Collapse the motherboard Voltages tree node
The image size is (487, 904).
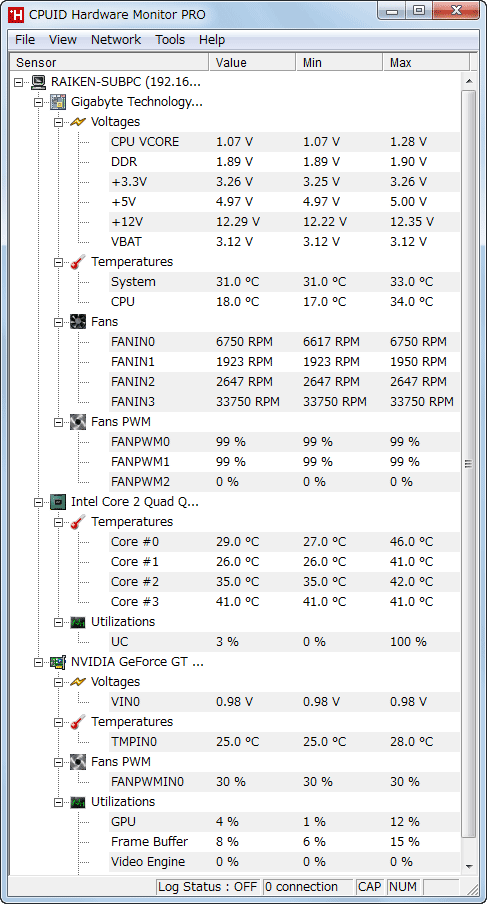point(58,122)
